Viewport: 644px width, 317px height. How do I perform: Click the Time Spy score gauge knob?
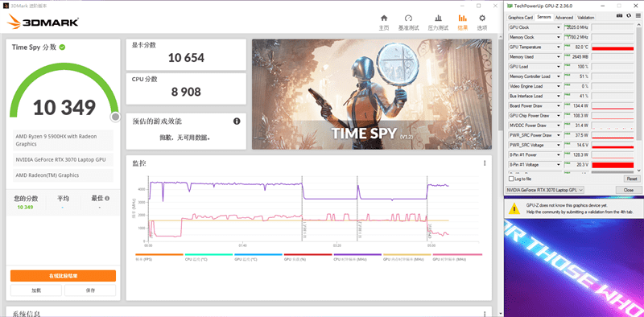pos(115,117)
